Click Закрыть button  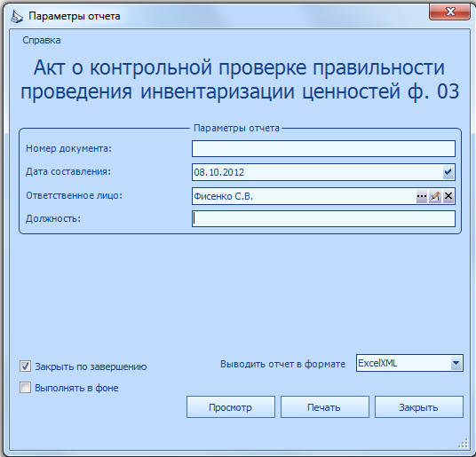[x=419, y=407]
